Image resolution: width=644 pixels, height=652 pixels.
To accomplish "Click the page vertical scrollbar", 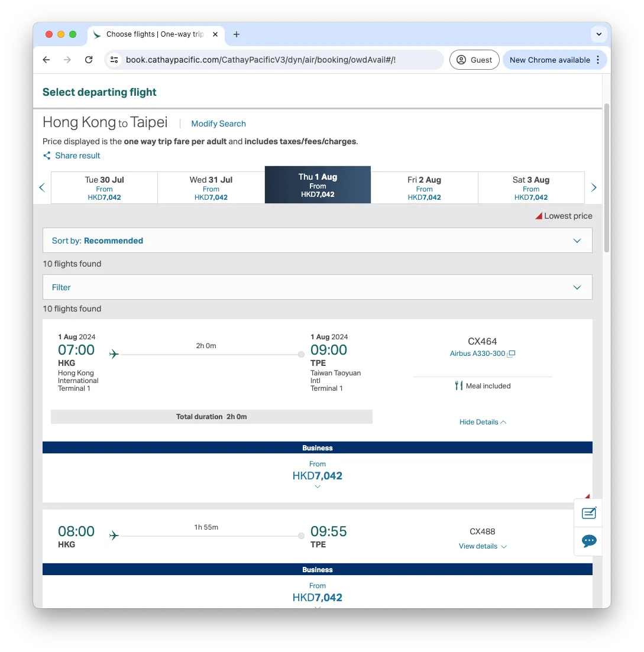I will click(x=607, y=178).
